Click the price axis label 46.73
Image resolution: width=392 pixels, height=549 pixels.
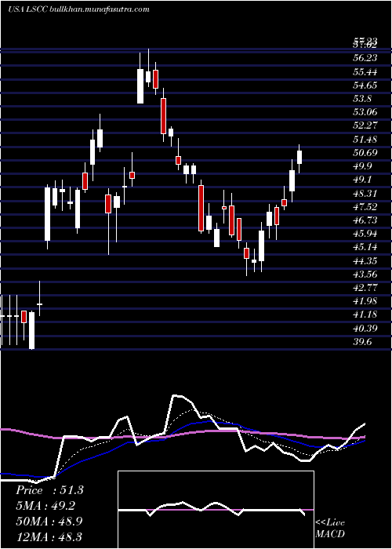pos(365,220)
